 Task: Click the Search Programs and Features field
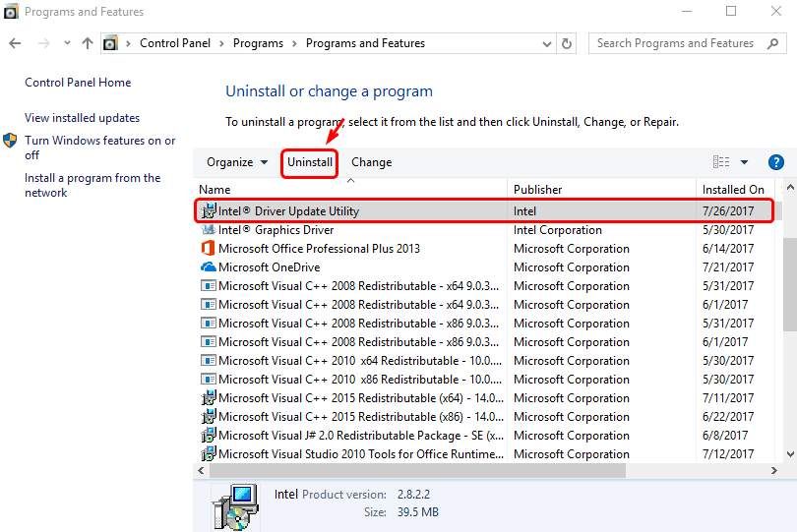(679, 43)
